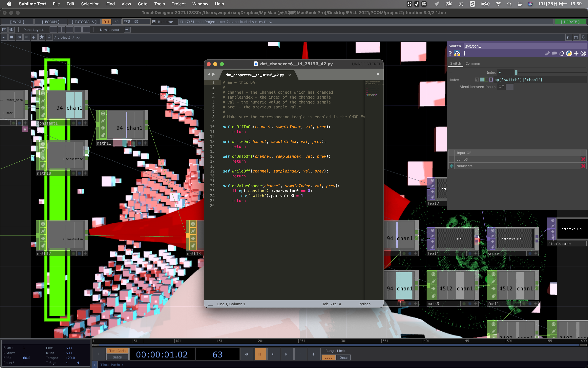Click the [ TUTORIALS ] button
The width and height of the screenshot is (588, 368).
[x=84, y=22]
